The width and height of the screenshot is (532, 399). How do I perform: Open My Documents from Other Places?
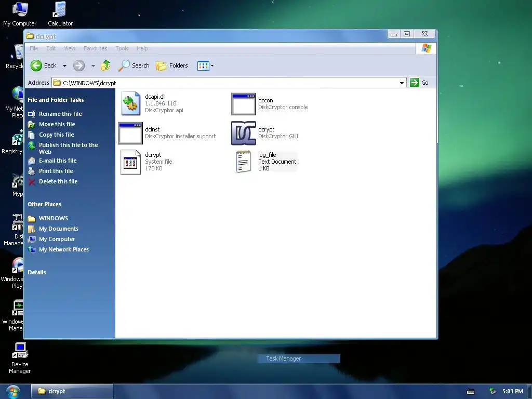(58, 229)
